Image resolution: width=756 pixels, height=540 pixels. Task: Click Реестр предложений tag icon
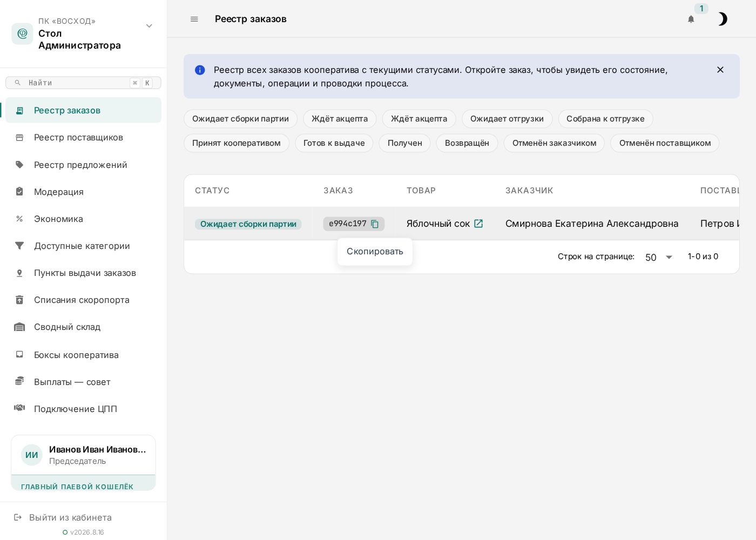19,165
